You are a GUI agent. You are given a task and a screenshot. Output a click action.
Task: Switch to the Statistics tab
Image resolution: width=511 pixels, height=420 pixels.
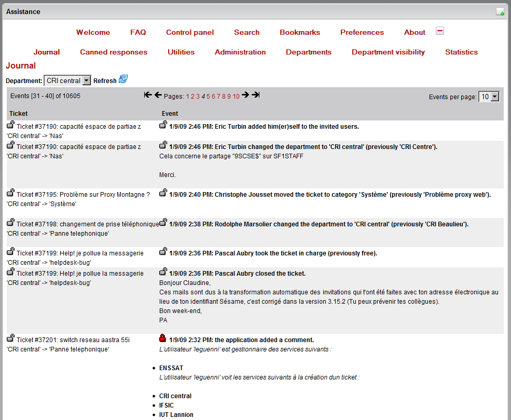coord(461,52)
